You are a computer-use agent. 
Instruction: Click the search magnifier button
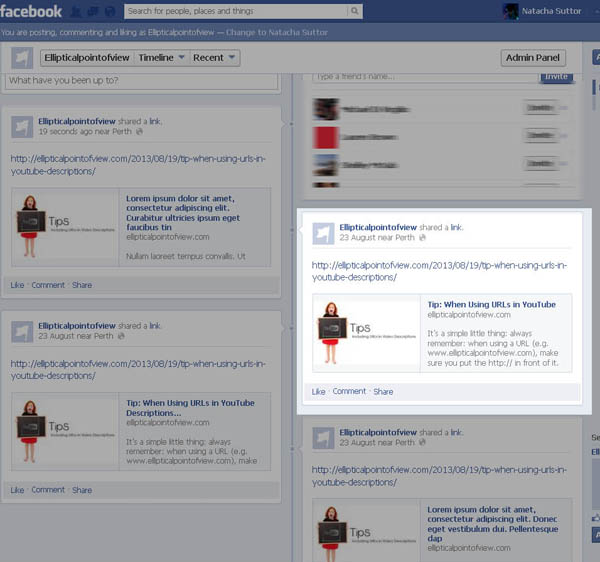point(355,11)
